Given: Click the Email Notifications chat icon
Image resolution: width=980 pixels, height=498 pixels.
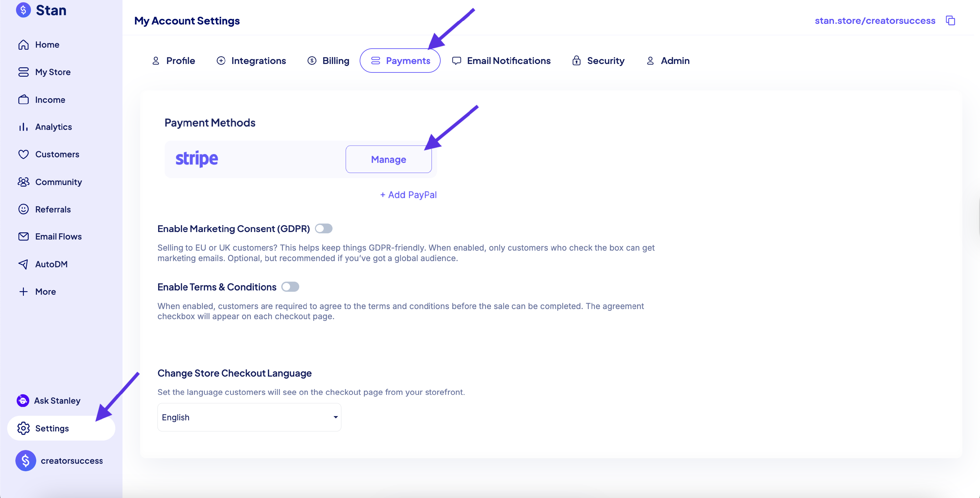Looking at the screenshot, I should click(x=457, y=61).
